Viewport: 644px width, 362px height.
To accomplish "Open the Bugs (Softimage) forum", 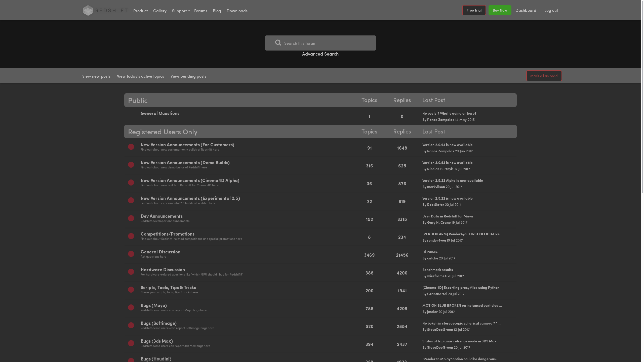I will [x=158, y=323].
